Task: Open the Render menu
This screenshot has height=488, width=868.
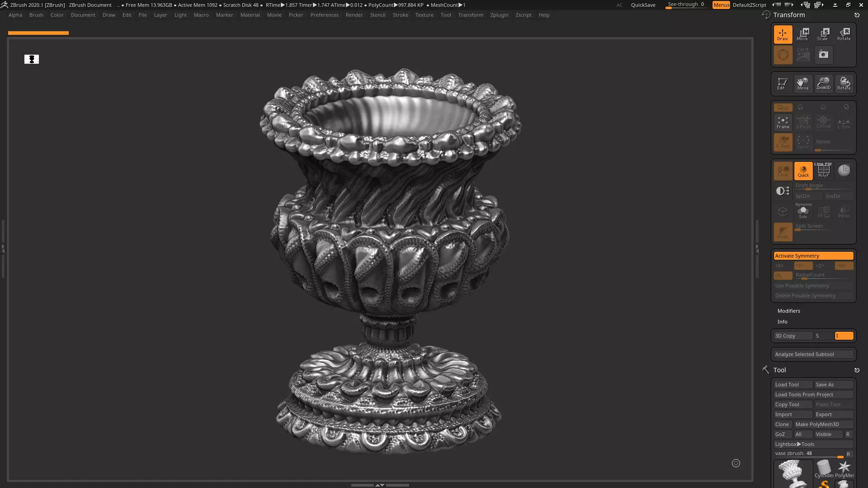Action: tap(354, 15)
